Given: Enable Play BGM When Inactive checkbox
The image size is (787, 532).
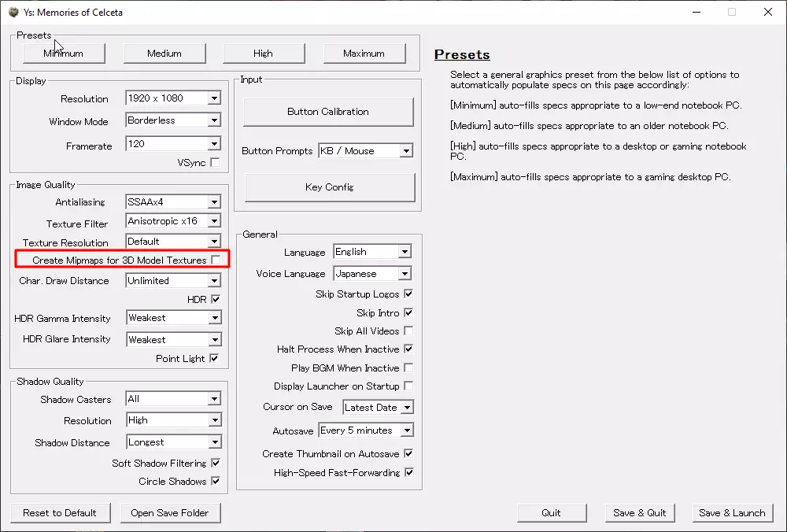Looking at the screenshot, I should point(408,368).
